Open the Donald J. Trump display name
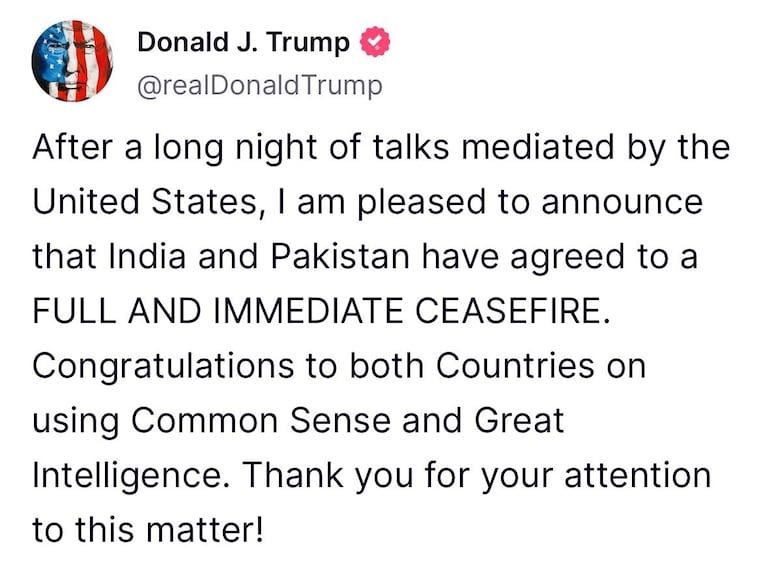 tap(243, 42)
